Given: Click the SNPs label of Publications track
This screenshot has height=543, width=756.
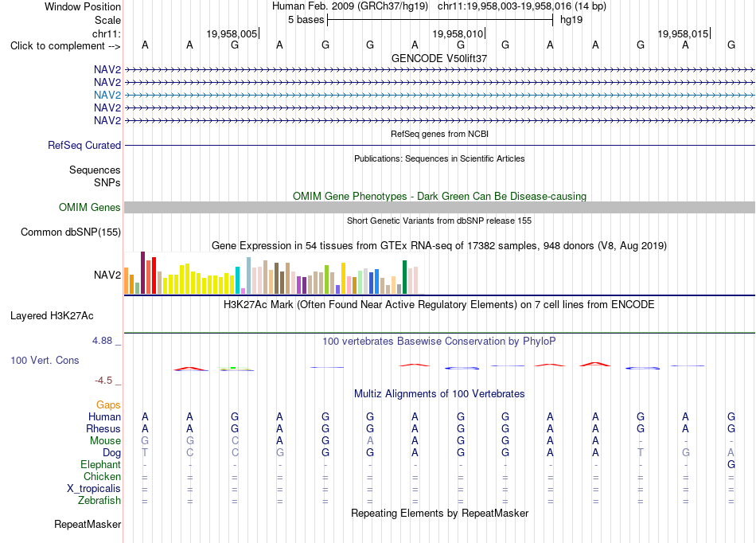Looking at the screenshot, I should click(107, 183).
